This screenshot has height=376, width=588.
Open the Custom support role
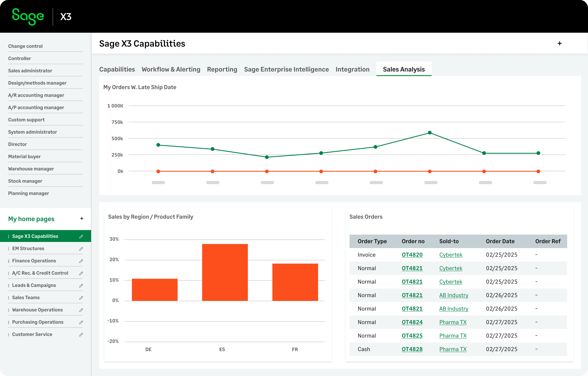pyautogui.click(x=26, y=120)
